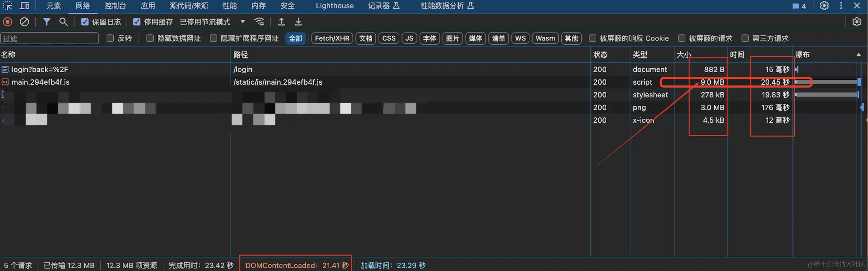
Task: Switch to 应用 tab
Action: pyautogui.click(x=148, y=6)
